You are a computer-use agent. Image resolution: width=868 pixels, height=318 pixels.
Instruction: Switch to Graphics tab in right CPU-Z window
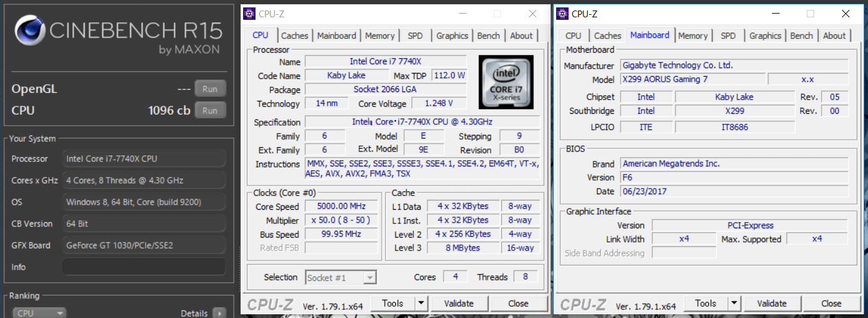tap(765, 36)
